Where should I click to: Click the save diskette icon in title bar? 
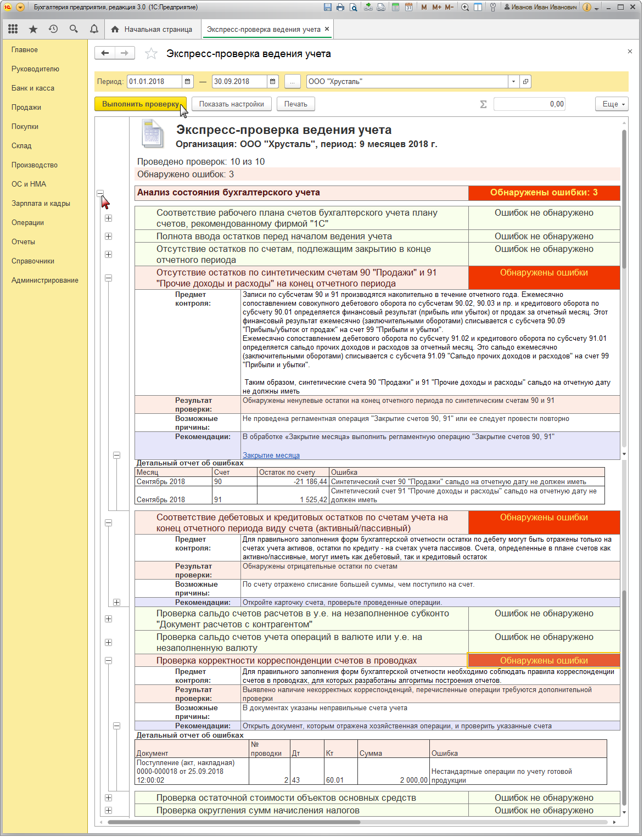pyautogui.click(x=328, y=7)
